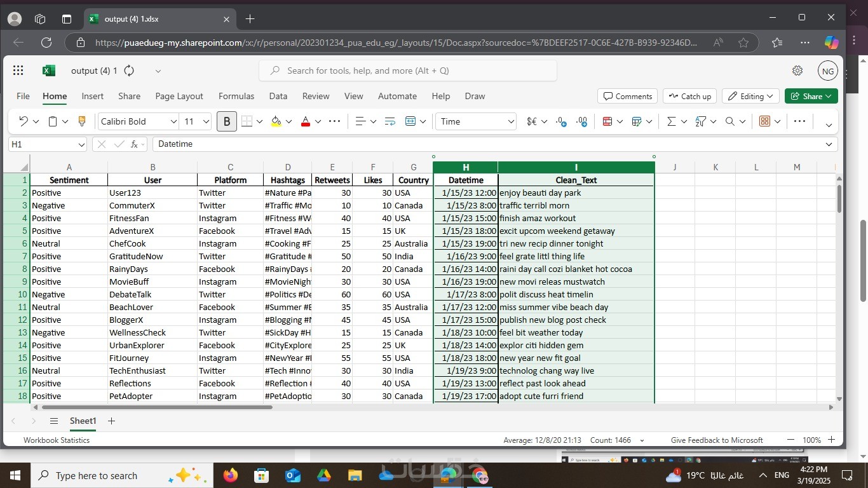Open the Excel settings gear

pyautogui.click(x=797, y=71)
